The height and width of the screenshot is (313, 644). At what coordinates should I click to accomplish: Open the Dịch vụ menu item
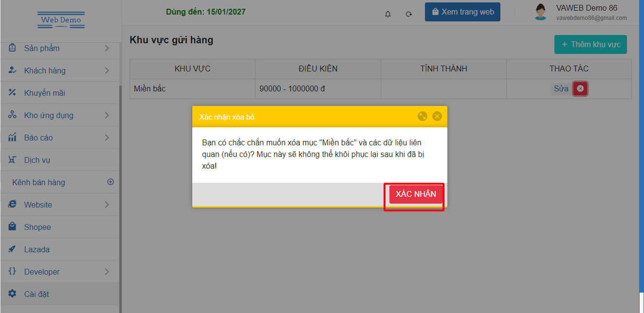coord(59,160)
